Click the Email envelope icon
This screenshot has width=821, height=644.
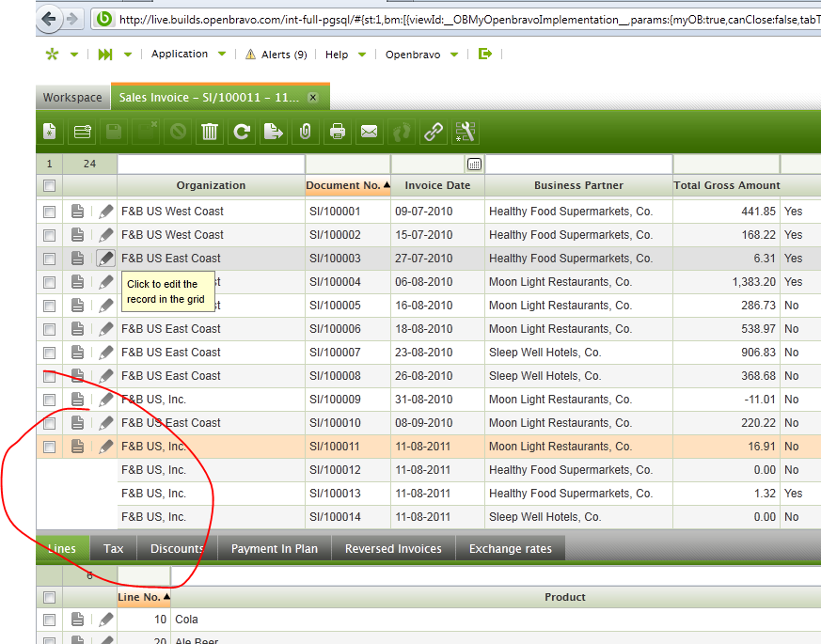point(370,133)
